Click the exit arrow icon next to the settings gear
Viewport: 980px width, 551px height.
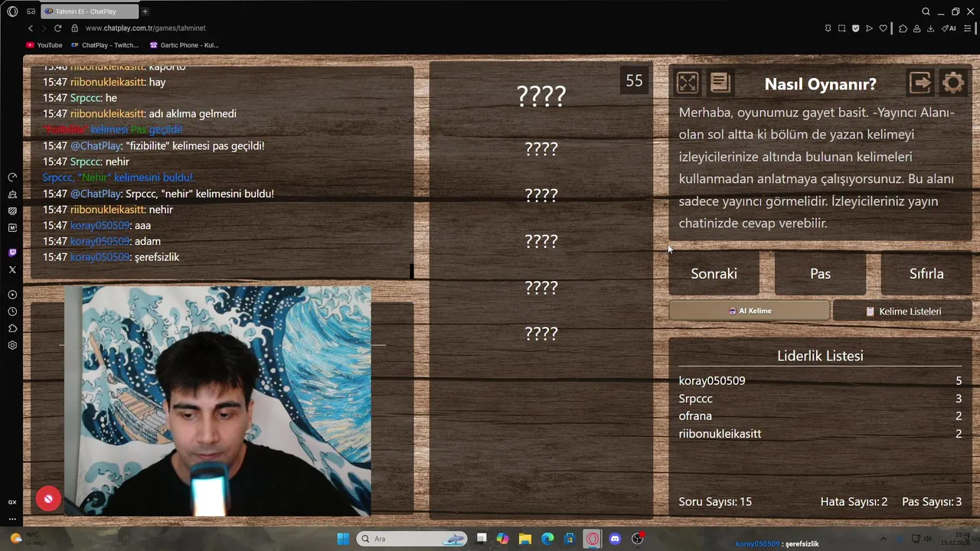click(x=920, y=83)
